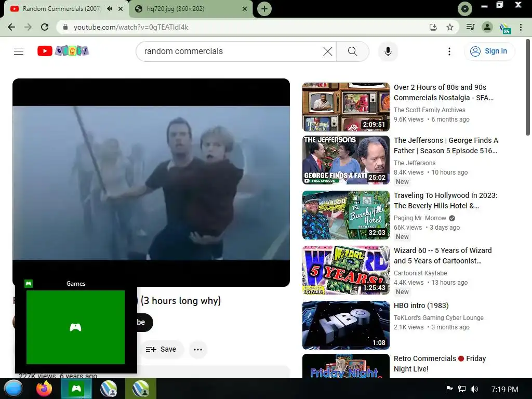
Task: Select the Random Commercials tab
Action: [66, 9]
